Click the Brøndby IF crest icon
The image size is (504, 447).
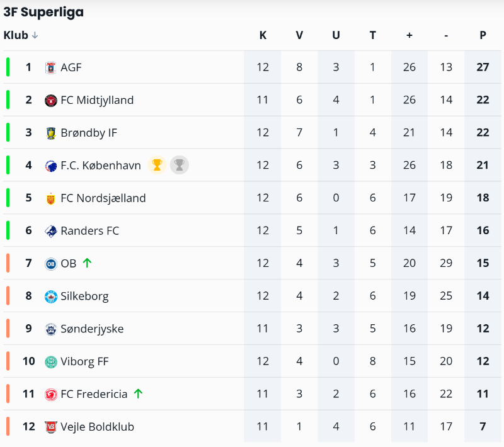[51, 133]
